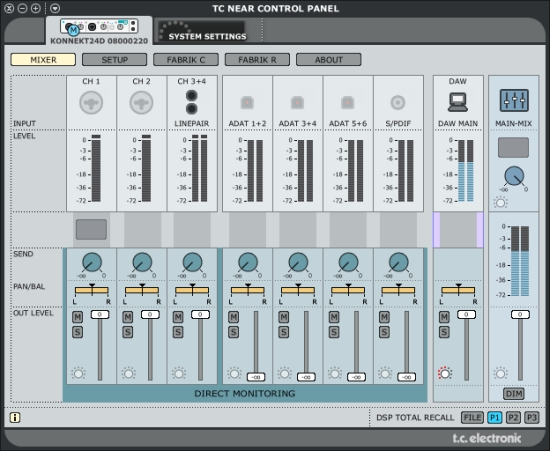The width and height of the screenshot is (550, 451).
Task: Click the ADAT 1+2 optical input icon
Action: (x=247, y=103)
